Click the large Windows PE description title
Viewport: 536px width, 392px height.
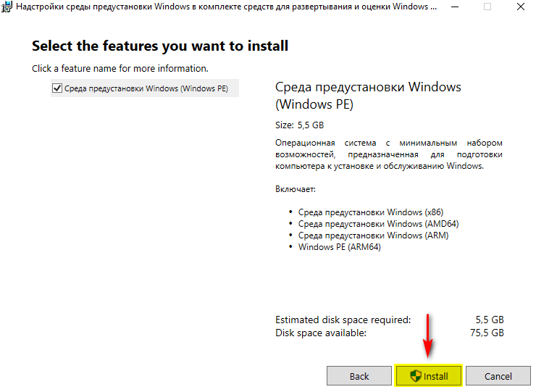(x=368, y=96)
